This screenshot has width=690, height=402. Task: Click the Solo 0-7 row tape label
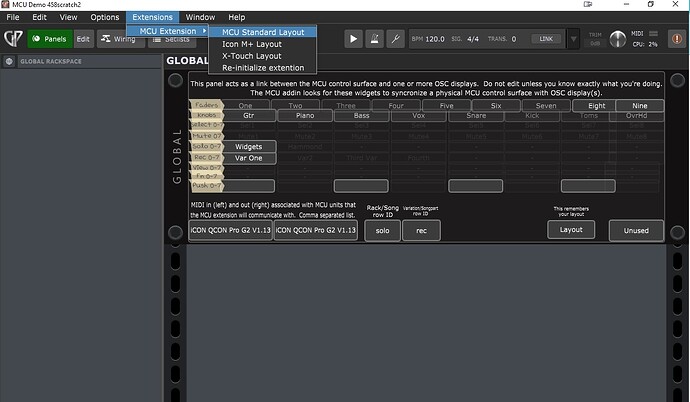tap(206, 146)
